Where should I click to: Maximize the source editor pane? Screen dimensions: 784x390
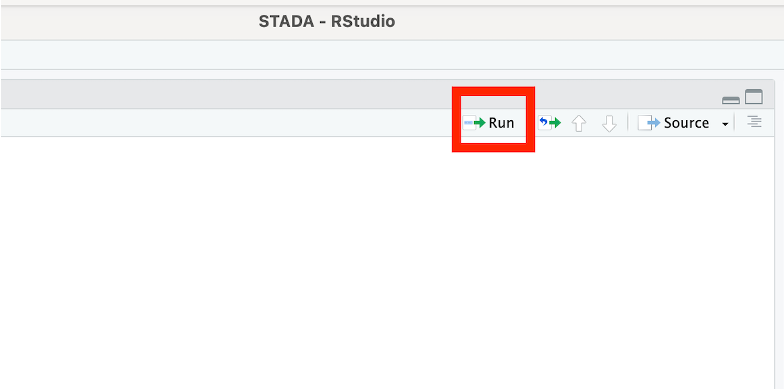(754, 97)
